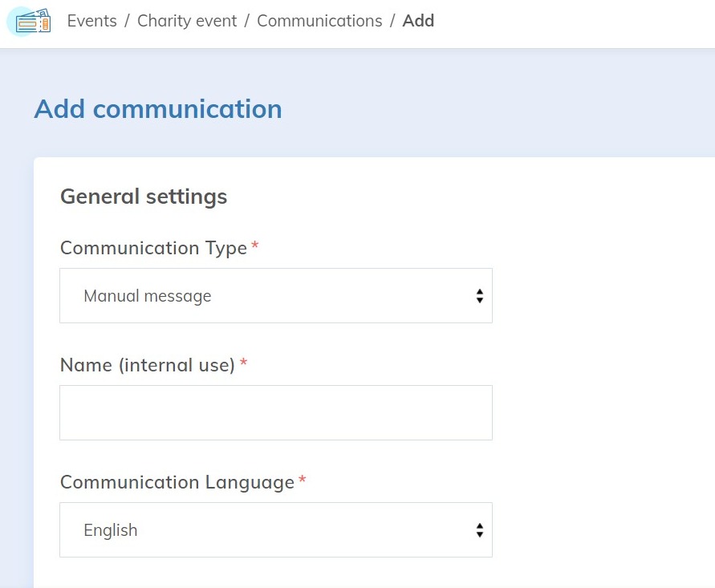Viewport: 715px width, 588px height.
Task: Click the asterisk next to Communication Type
Action: (254, 247)
